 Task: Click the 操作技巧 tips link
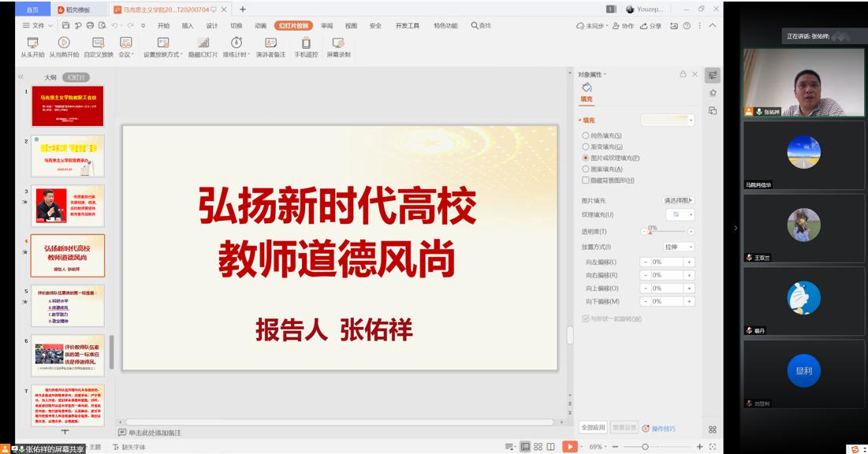663,429
